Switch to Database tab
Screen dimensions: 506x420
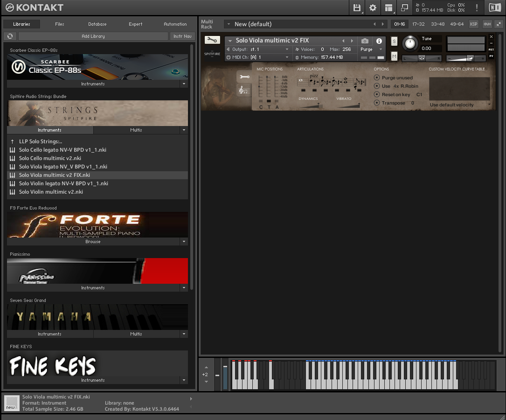97,24
